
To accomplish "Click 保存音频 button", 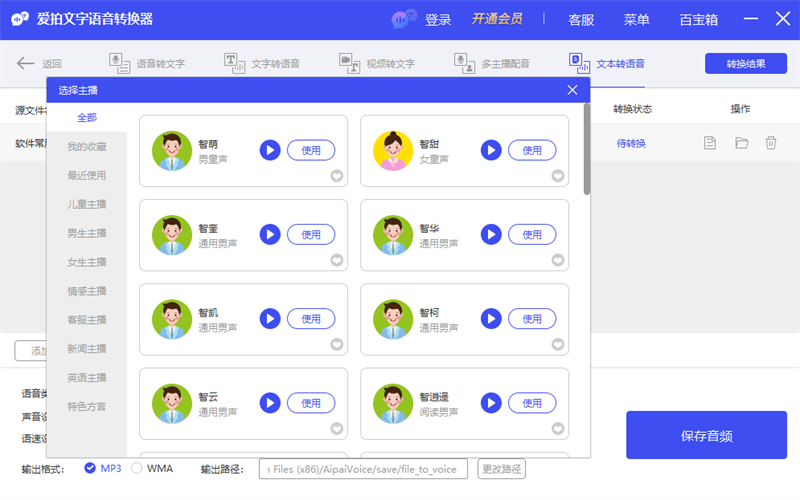I will click(x=707, y=435).
